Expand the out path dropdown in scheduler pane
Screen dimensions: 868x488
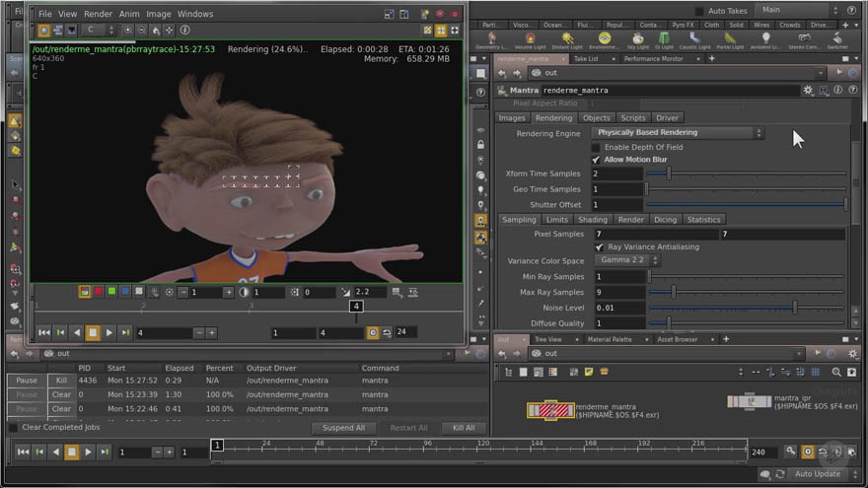449,354
